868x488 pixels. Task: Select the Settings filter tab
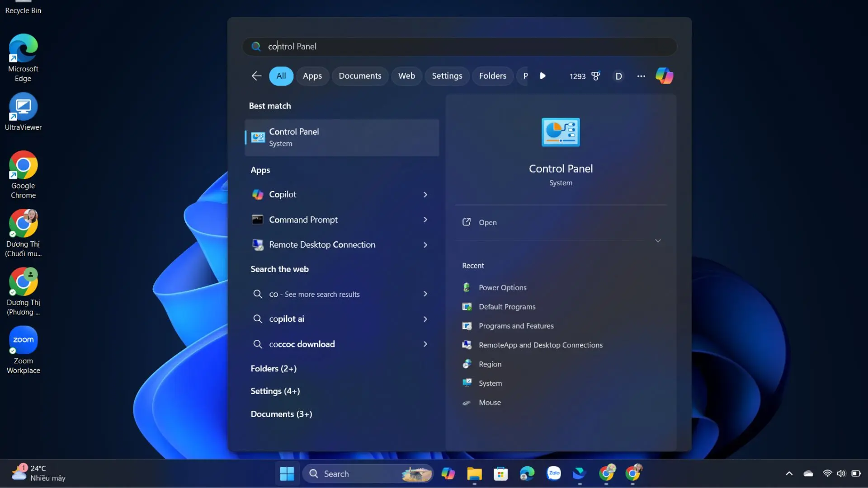(x=447, y=76)
